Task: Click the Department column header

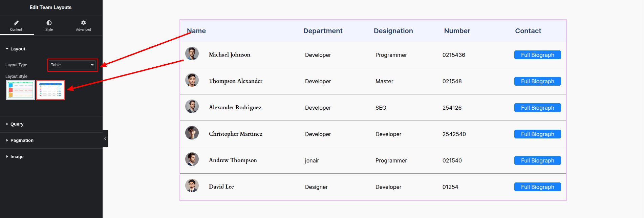Action: tap(323, 31)
